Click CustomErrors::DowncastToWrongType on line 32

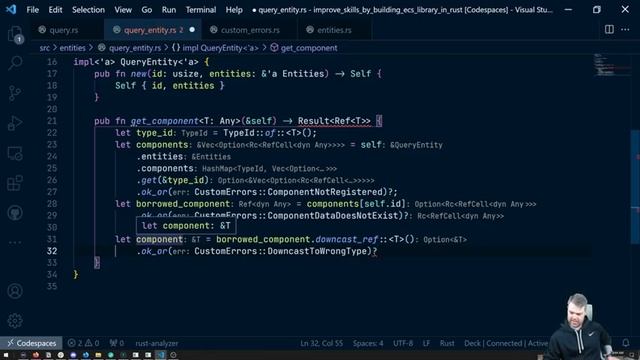[x=280, y=251]
